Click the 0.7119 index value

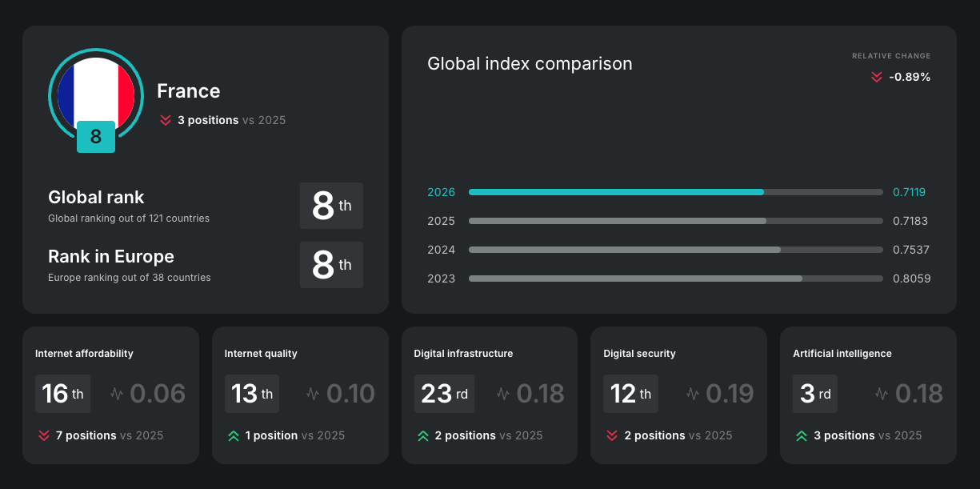coord(910,192)
